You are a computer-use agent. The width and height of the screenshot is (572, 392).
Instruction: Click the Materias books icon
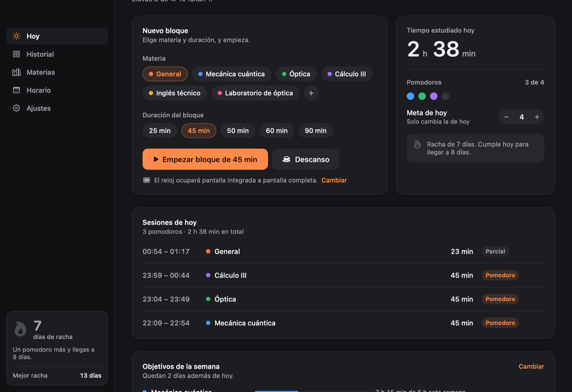coord(16,72)
